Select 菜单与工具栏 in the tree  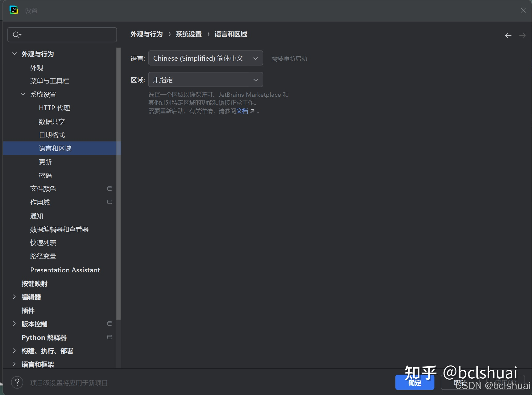pos(50,81)
